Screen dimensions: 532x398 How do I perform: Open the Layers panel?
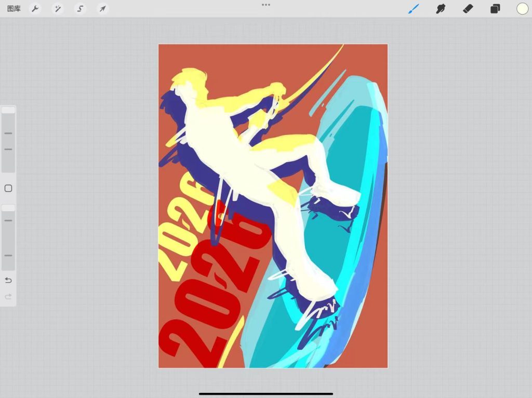pos(495,9)
